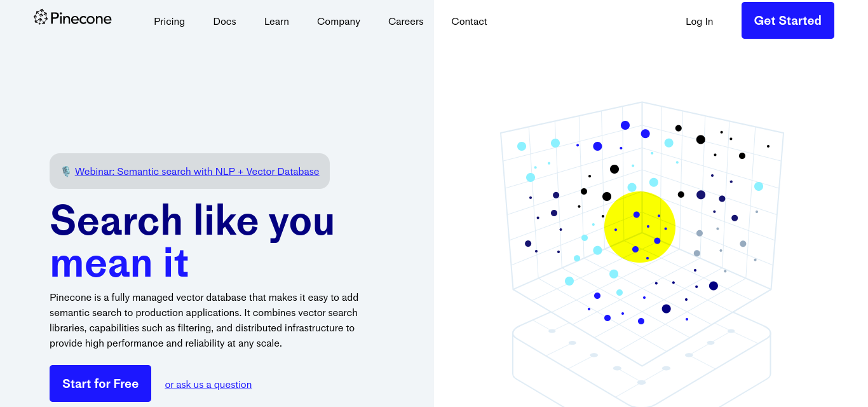Click the Log In link
The image size is (868, 407).
(699, 22)
